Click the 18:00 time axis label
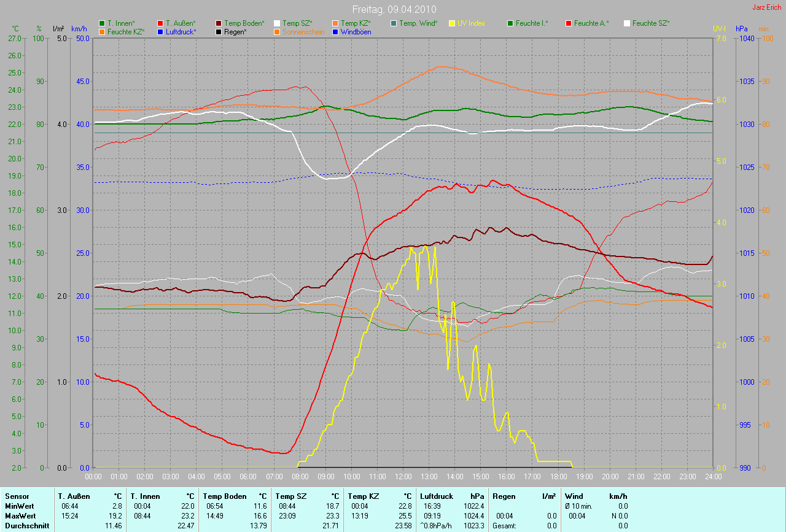The width and height of the screenshot is (786, 532). point(558,476)
